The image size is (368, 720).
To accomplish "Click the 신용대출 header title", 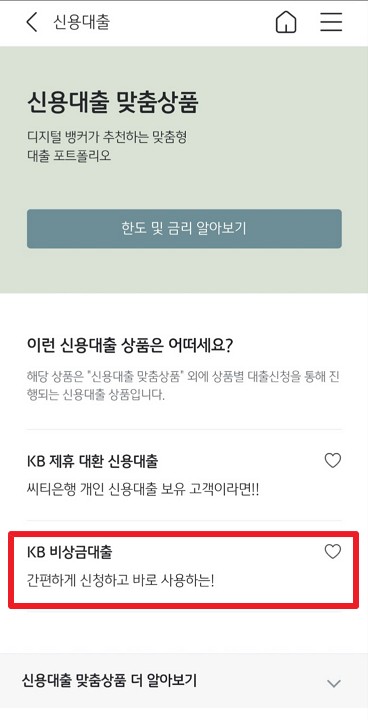I will 82,22.
